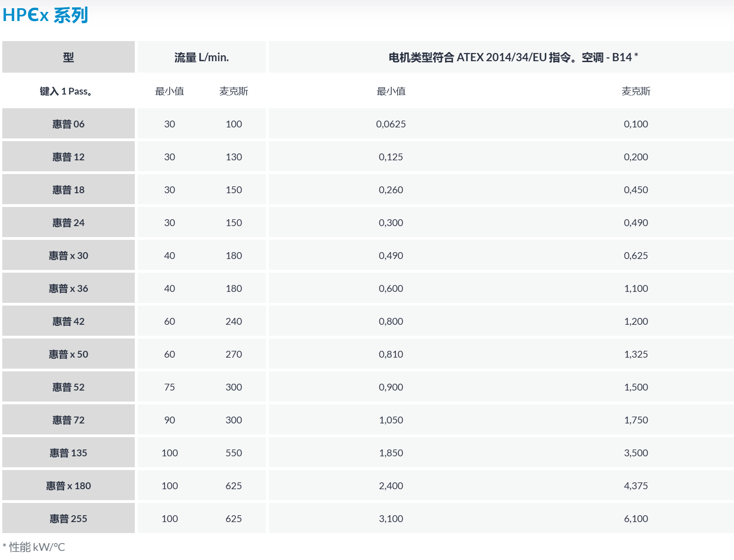Viewport: 734px width, 560px height.
Task: Click flow minimum "60" in 惠普 42 row
Action: pyautogui.click(x=170, y=322)
